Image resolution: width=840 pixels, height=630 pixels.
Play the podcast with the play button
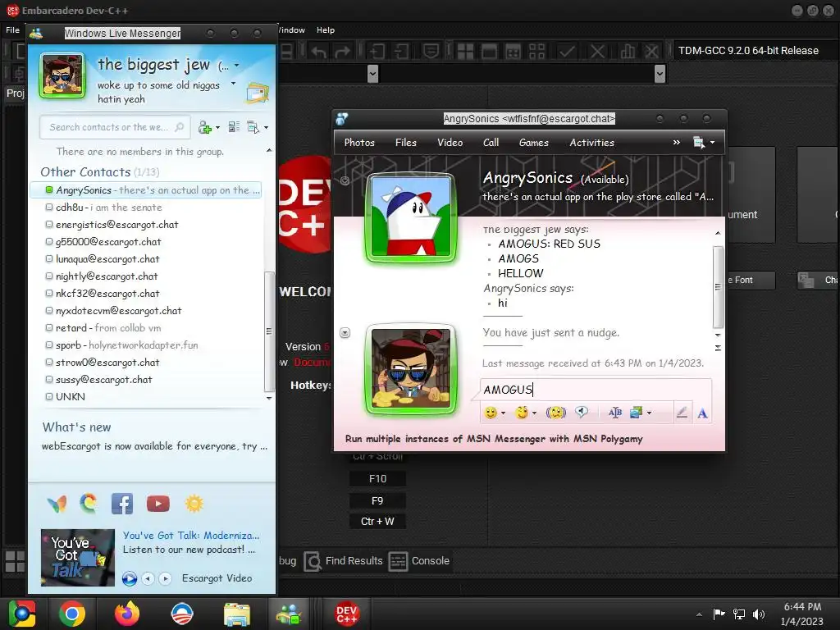pyautogui.click(x=129, y=578)
